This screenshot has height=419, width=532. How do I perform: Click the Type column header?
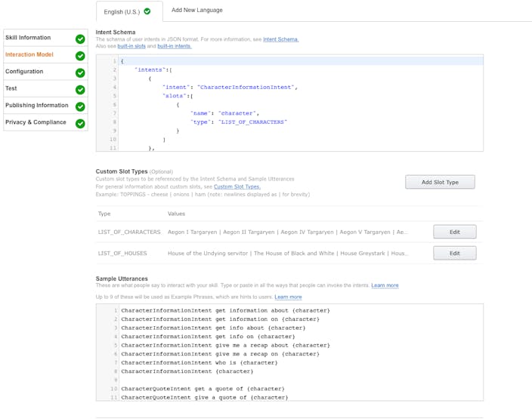(104, 214)
